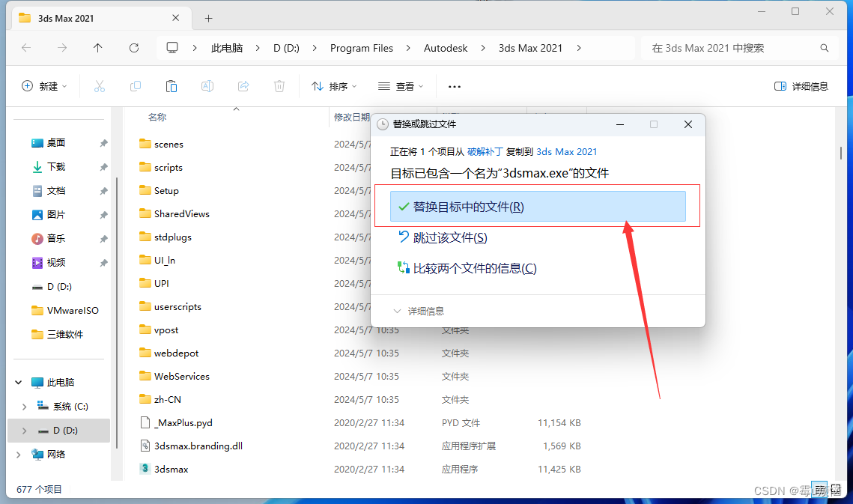Click the Forward navigation arrow
The image size is (853, 504).
[x=62, y=48]
